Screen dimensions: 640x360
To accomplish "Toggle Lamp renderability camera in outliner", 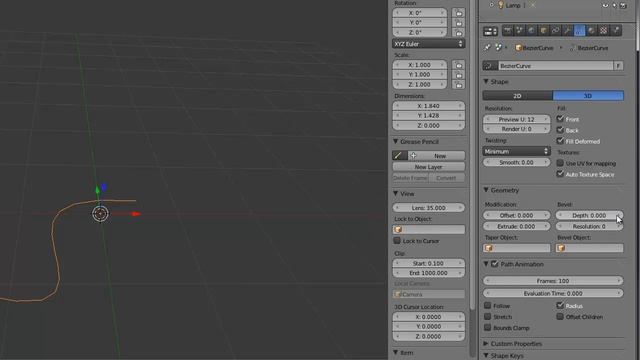I will pyautogui.click(x=623, y=5).
